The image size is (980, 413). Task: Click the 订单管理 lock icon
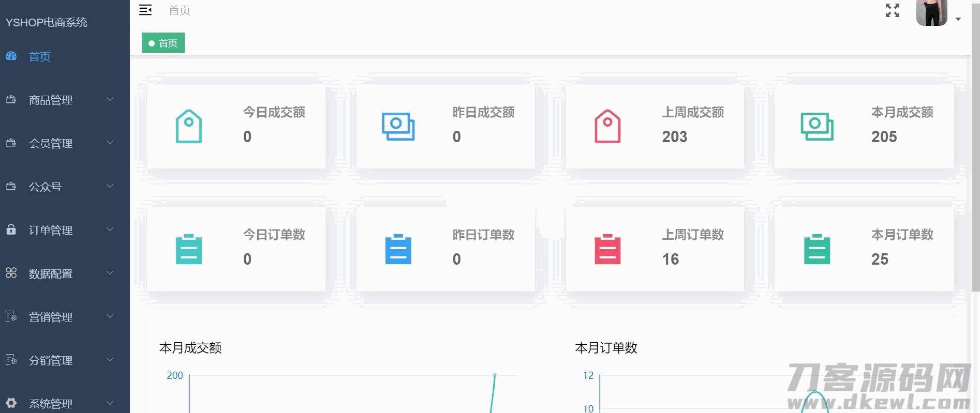[x=11, y=230]
